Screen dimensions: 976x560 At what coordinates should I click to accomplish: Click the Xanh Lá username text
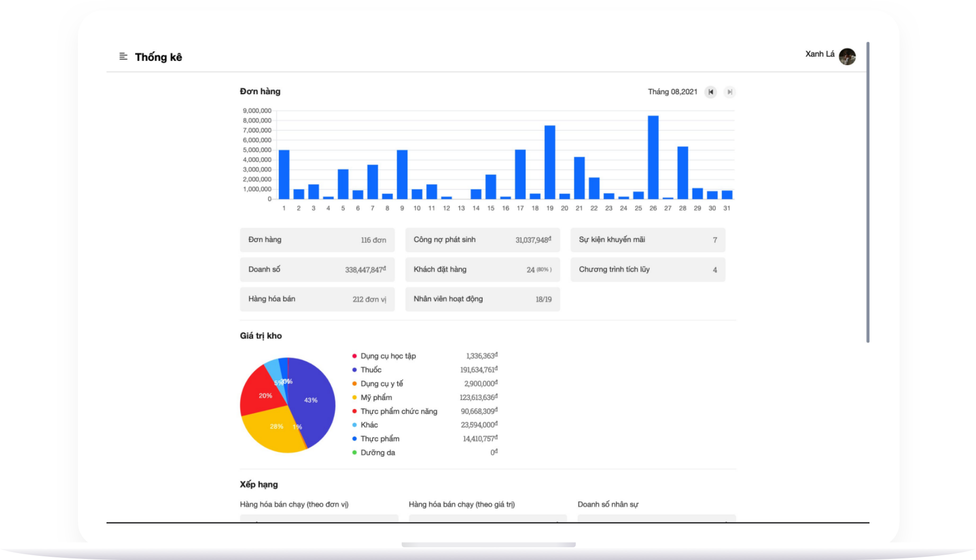pyautogui.click(x=819, y=54)
